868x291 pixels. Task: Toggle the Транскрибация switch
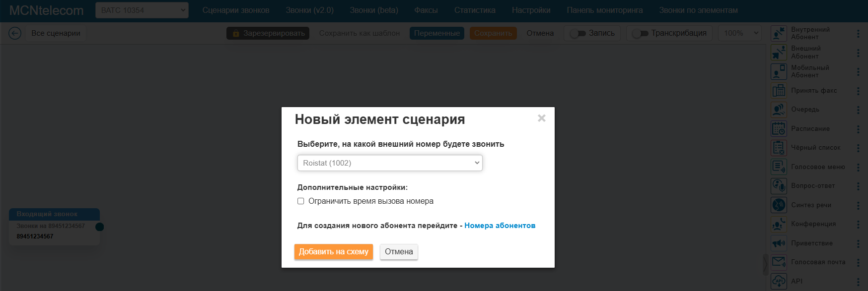click(641, 33)
